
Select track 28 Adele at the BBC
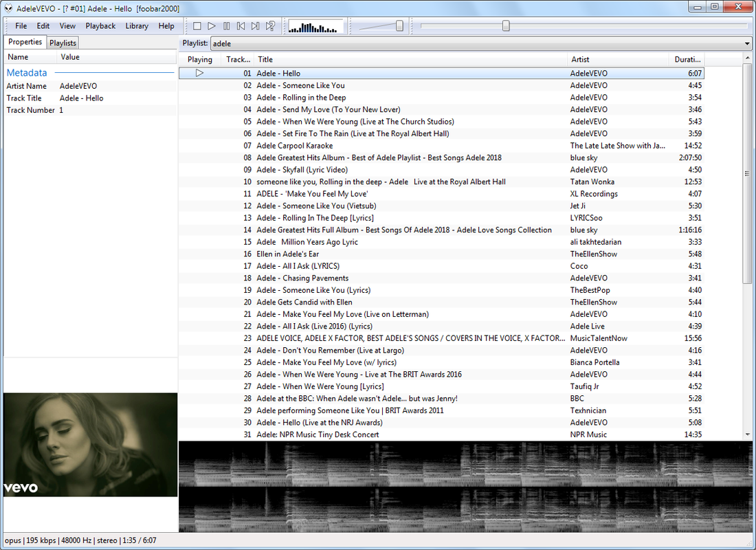(441, 399)
